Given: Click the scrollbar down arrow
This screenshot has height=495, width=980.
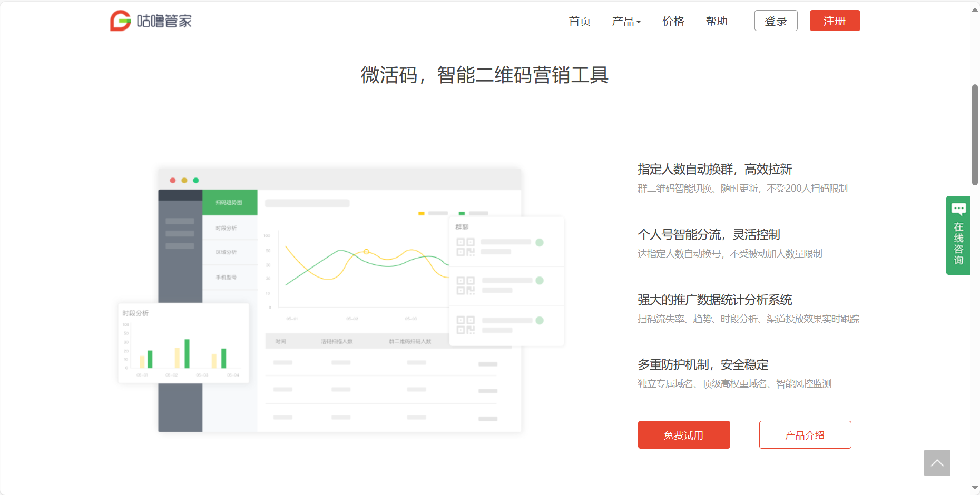Looking at the screenshot, I should pyautogui.click(x=975, y=488).
